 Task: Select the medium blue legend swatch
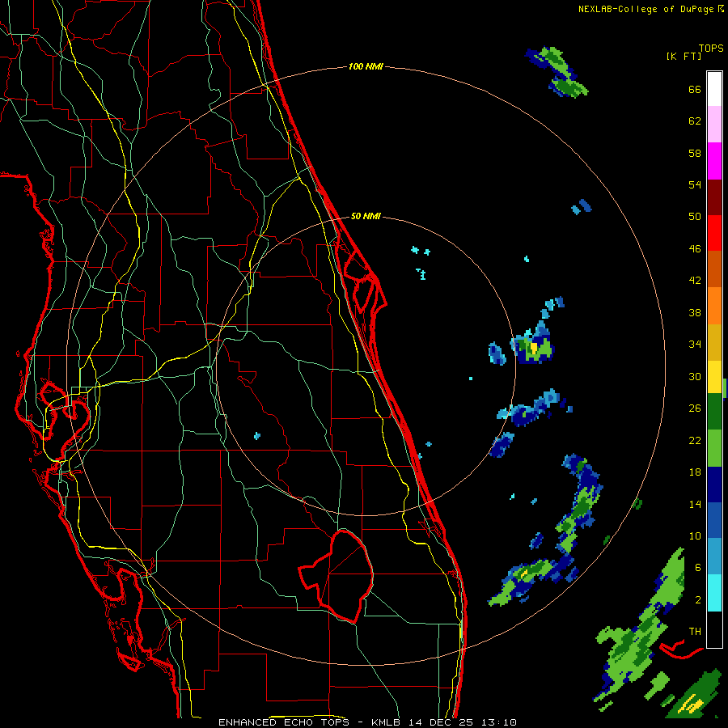pos(714,520)
